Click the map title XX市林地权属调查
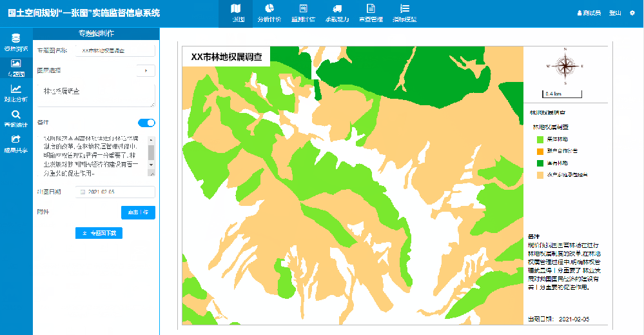This screenshot has width=644, height=335. [226, 57]
